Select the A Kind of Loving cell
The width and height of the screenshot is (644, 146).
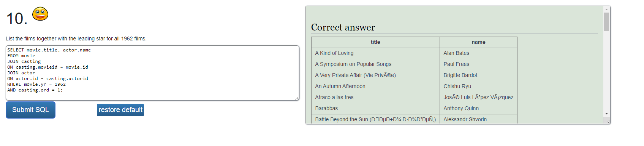coord(375,53)
